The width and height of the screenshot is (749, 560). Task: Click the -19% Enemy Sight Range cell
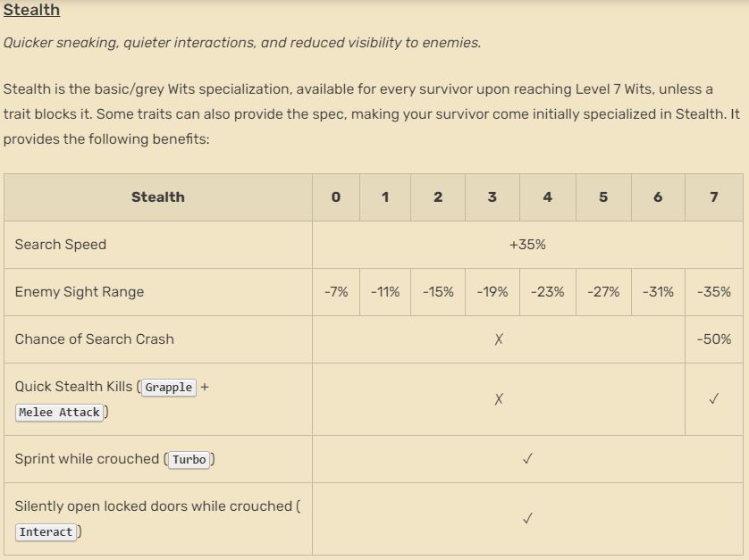(492, 292)
